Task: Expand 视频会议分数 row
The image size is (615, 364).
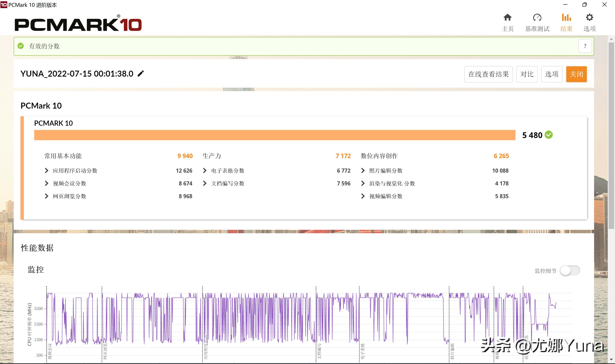Action: point(47,183)
